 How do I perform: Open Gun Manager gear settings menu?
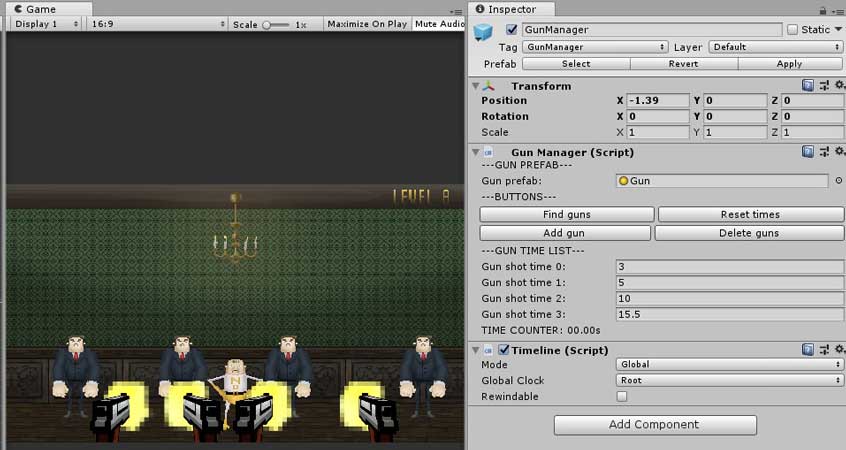(x=840, y=152)
